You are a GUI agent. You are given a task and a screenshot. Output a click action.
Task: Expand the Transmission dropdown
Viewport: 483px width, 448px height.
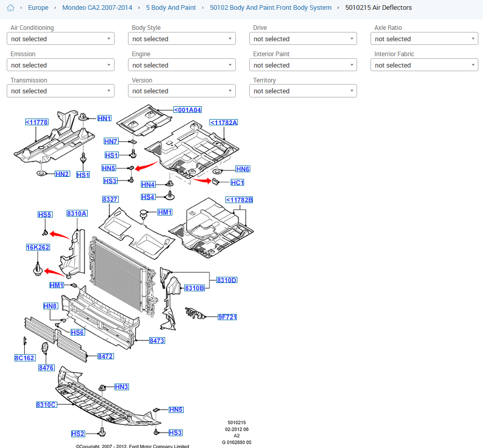tap(60, 91)
